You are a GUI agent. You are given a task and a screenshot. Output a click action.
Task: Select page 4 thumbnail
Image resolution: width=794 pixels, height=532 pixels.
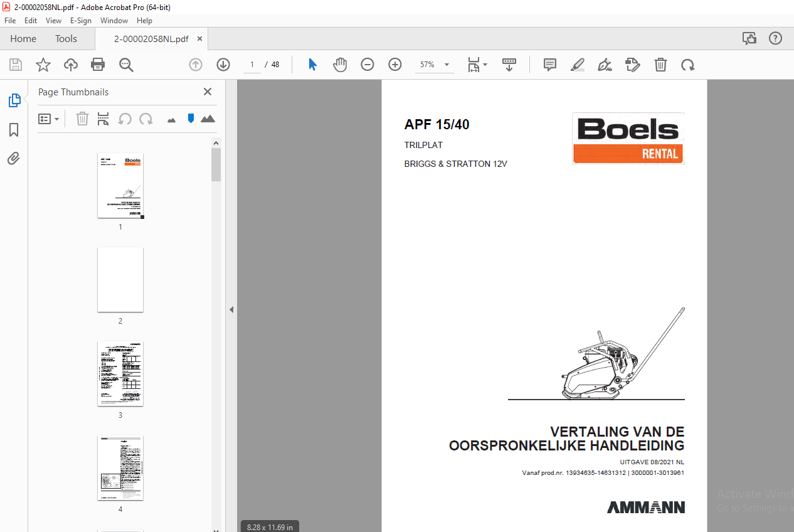click(x=120, y=468)
